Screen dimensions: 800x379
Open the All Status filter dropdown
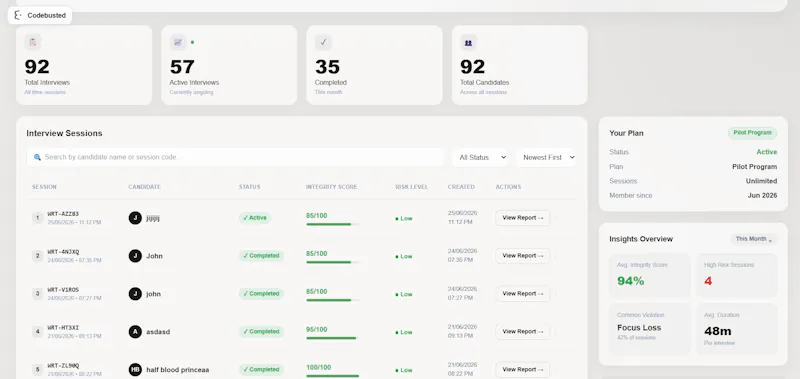pyautogui.click(x=480, y=157)
